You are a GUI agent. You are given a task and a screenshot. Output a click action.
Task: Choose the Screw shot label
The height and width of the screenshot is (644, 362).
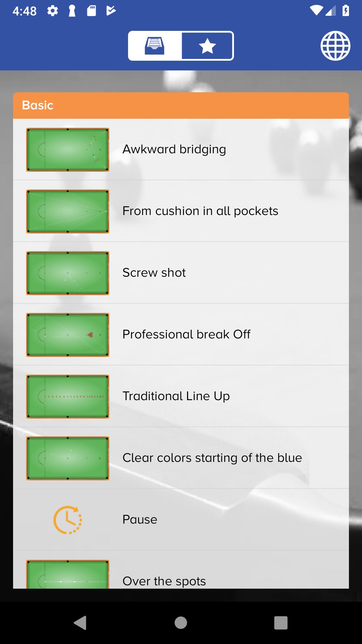click(154, 273)
